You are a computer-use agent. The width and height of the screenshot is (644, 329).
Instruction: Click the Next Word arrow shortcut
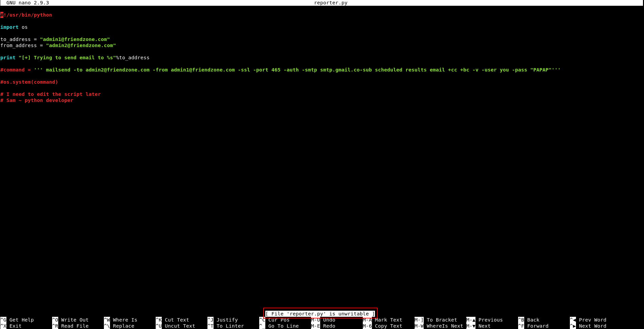pos(592,326)
